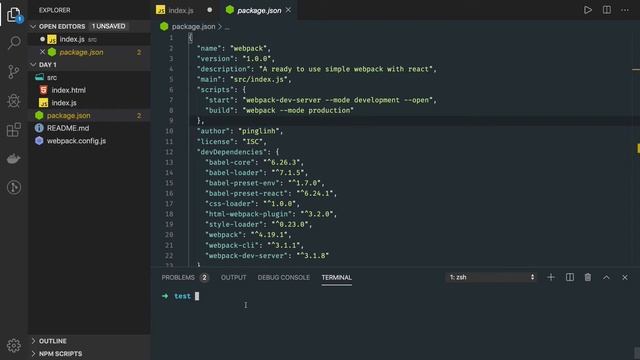Click the Problems count badge 2

pos(204,277)
